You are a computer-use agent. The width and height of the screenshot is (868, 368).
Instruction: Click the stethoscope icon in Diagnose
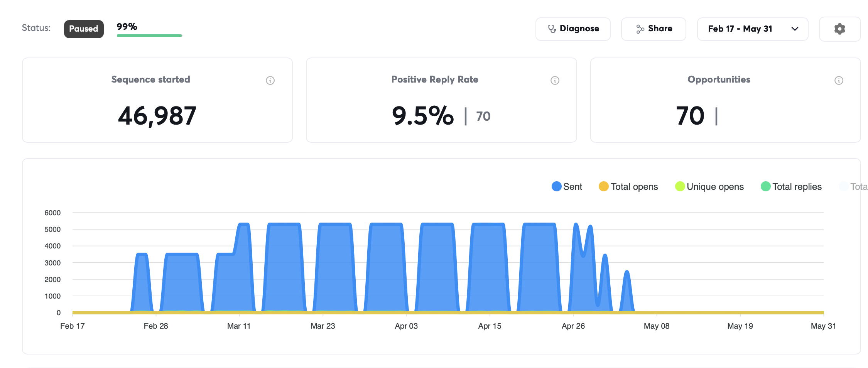552,29
